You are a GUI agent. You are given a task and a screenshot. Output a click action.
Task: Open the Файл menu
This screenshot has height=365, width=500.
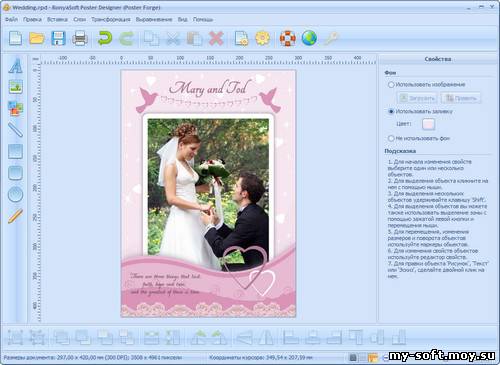pos(11,19)
